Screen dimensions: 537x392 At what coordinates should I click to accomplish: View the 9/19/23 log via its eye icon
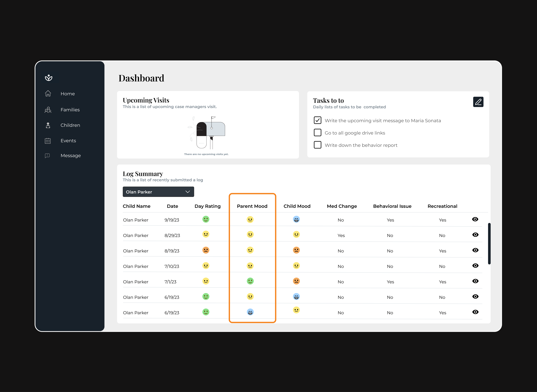pyautogui.click(x=475, y=219)
